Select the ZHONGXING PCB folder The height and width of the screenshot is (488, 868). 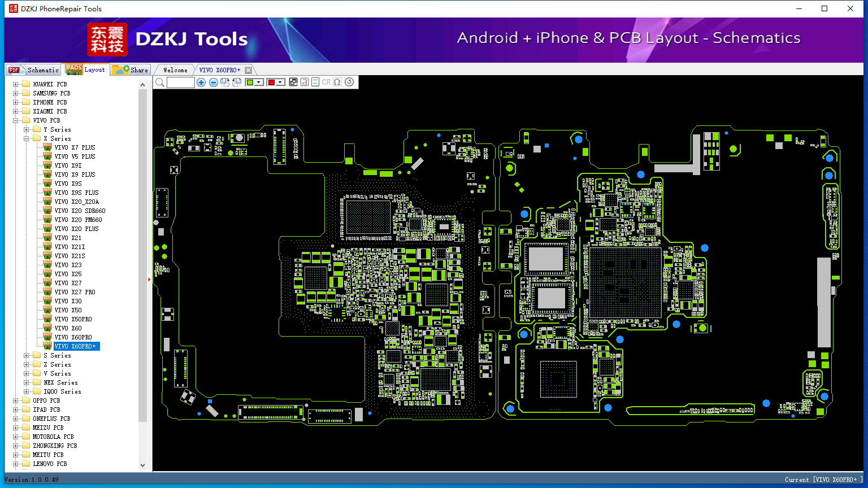click(55, 446)
